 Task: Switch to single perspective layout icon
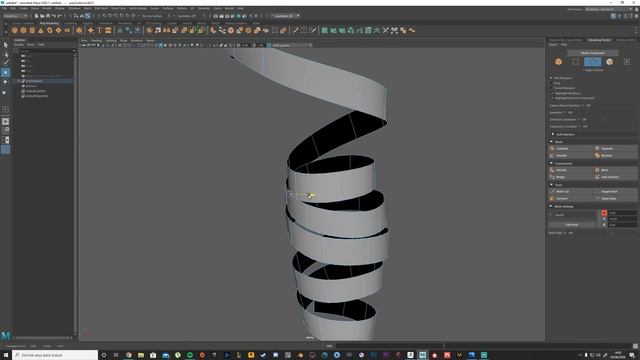[x=6, y=122]
